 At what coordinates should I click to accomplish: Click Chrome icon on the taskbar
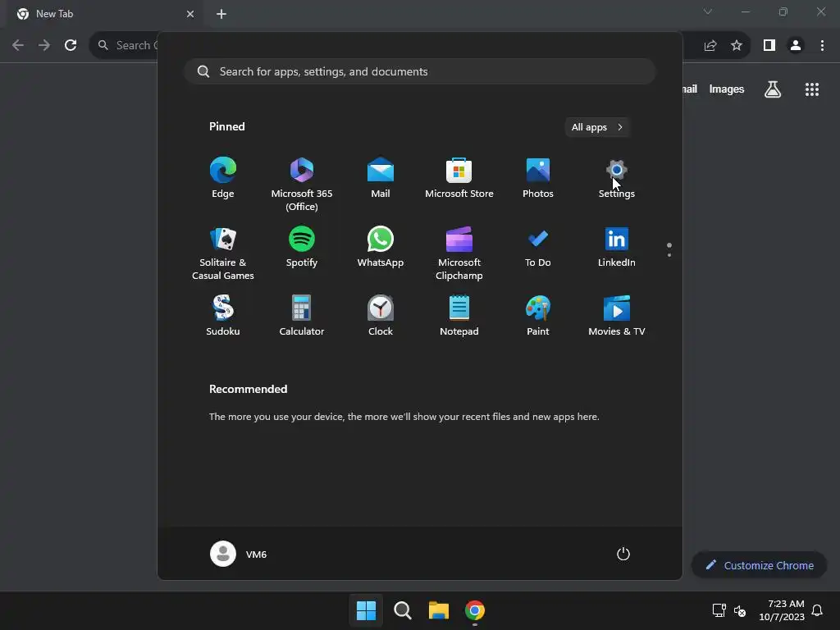475,610
